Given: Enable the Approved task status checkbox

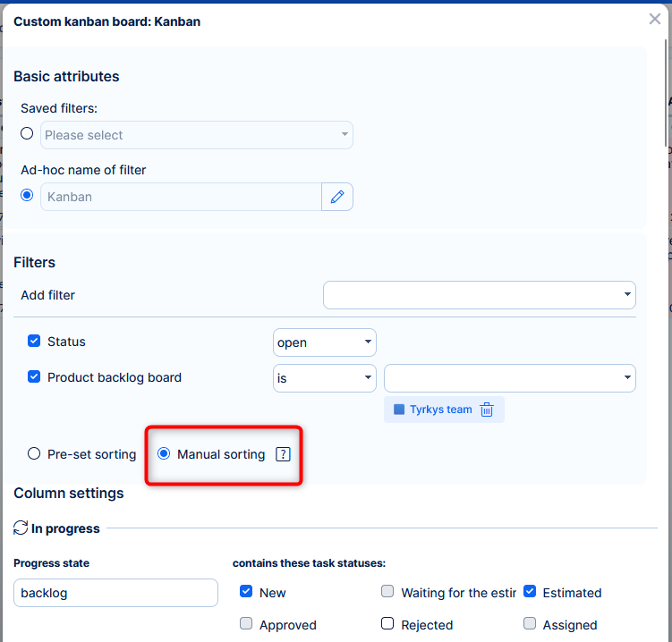Looking at the screenshot, I should pyautogui.click(x=246, y=624).
